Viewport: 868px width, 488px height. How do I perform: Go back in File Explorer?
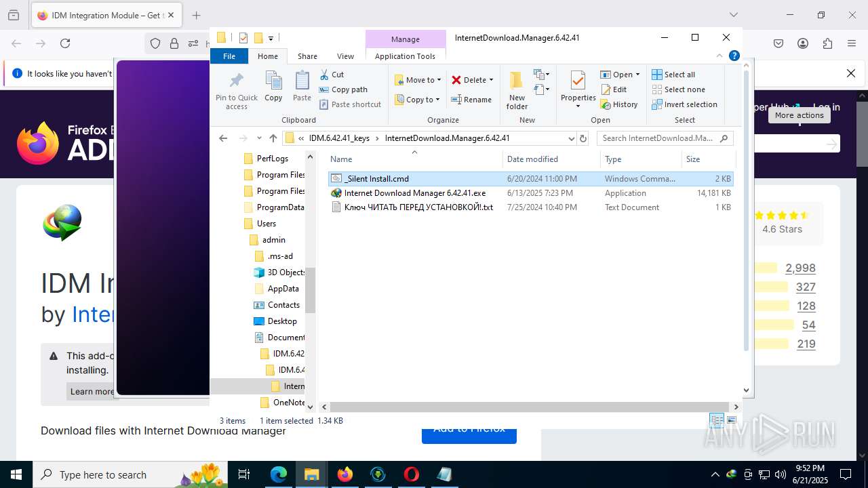tap(223, 138)
